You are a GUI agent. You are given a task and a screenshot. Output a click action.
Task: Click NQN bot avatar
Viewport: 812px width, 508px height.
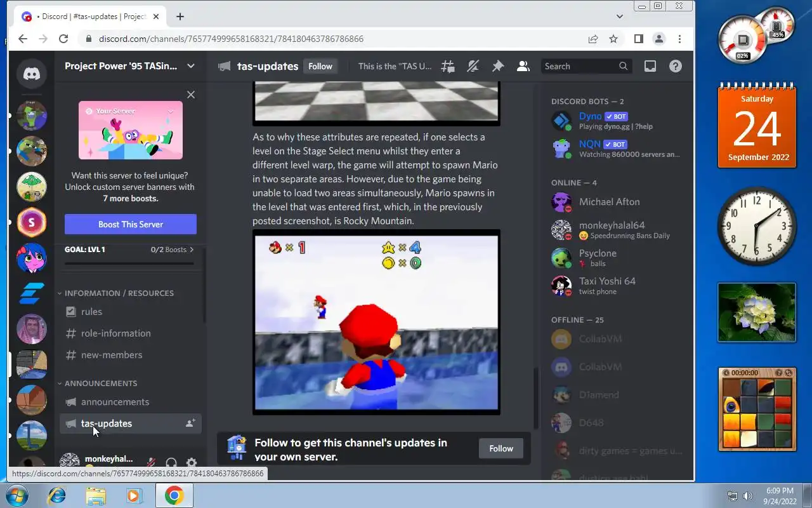tap(561, 149)
